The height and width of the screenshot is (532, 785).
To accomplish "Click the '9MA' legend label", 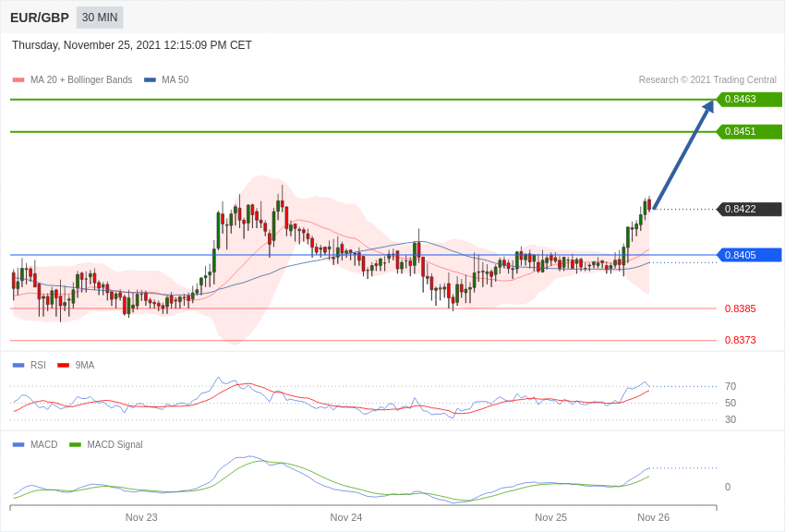I will [x=85, y=366].
